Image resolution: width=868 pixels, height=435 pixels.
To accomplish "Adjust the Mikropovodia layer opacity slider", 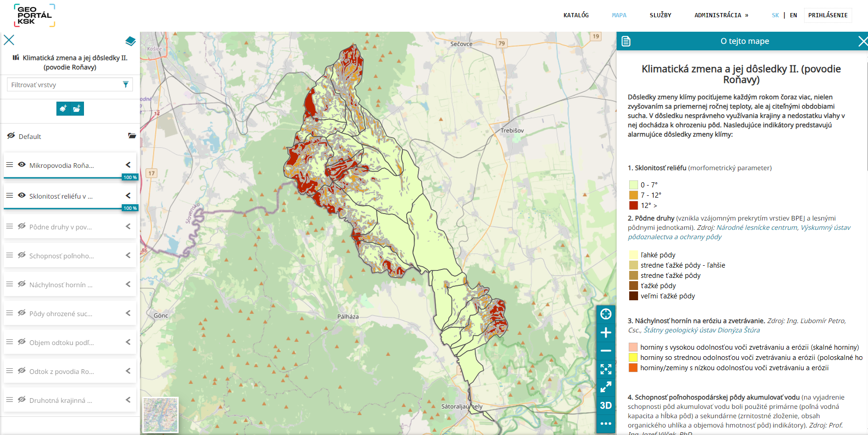I will (63, 178).
